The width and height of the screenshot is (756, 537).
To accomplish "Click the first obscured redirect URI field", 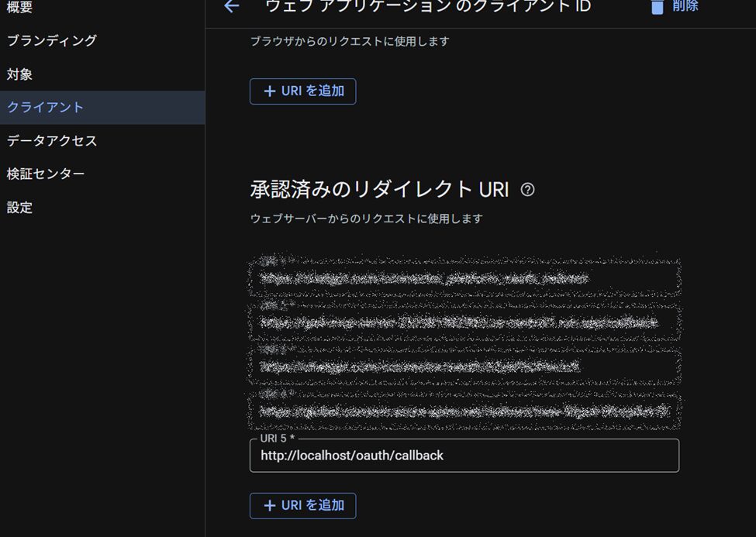I will click(464, 278).
